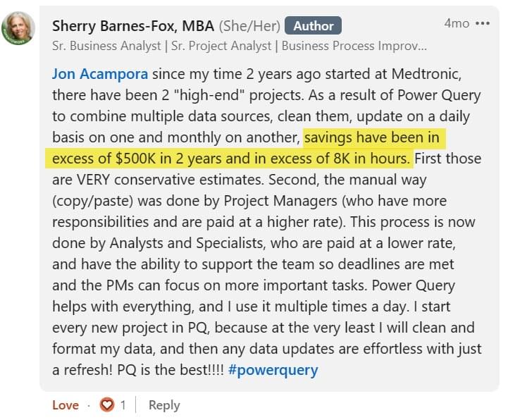508x420 pixels.
Task: Open the three-dot more options menu
Action: click(483, 23)
